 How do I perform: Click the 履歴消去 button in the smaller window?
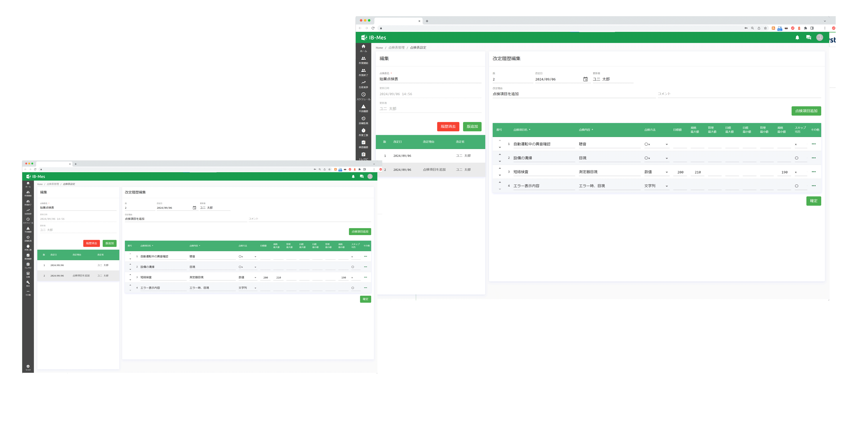point(91,243)
